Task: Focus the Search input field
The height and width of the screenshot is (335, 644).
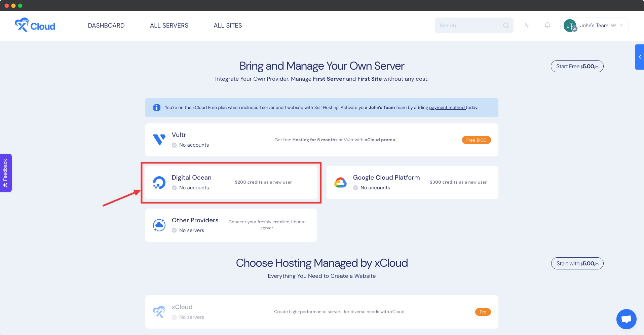Action: point(469,26)
